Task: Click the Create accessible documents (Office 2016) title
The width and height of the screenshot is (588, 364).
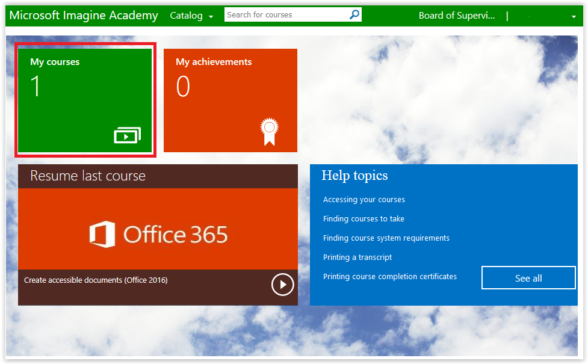Action: coord(96,280)
